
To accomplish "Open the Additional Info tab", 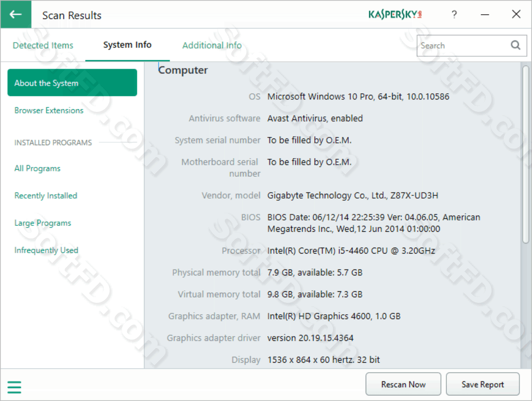I will tap(212, 45).
